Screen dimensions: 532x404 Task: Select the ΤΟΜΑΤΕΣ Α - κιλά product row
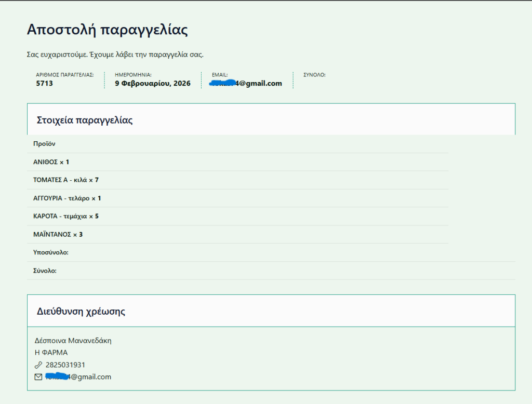(x=65, y=180)
